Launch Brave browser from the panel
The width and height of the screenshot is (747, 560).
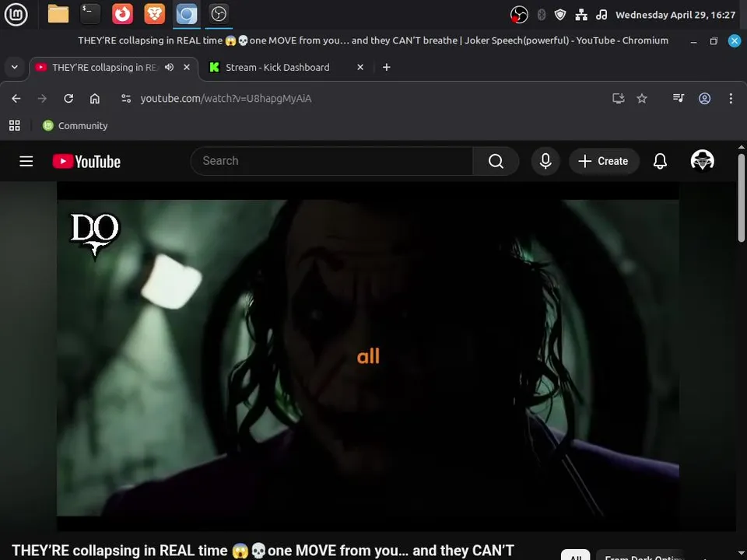[x=154, y=14]
